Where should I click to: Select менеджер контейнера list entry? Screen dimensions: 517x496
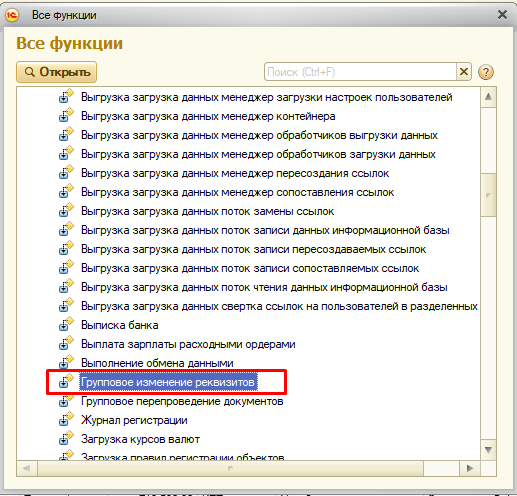click(x=208, y=116)
